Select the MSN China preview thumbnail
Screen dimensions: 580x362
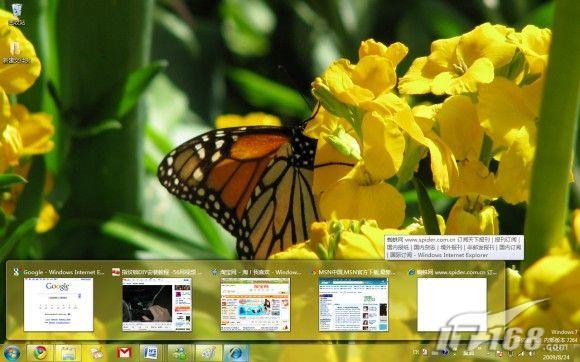[354, 304]
